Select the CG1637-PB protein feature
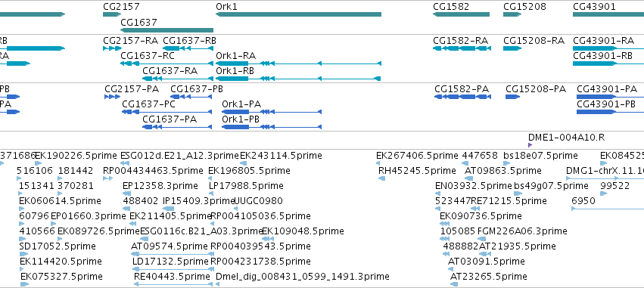The width and height of the screenshot is (644, 288). (x=191, y=97)
